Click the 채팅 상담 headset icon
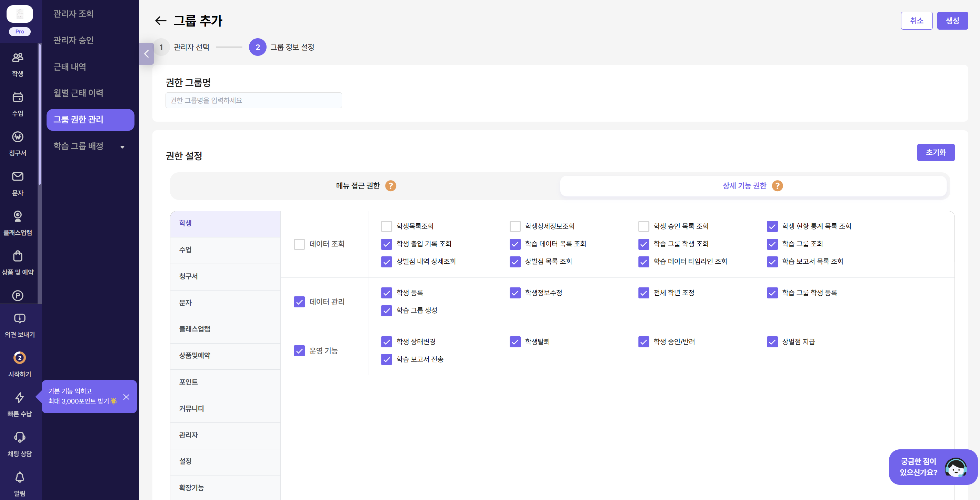The height and width of the screenshot is (500, 980). [19, 438]
